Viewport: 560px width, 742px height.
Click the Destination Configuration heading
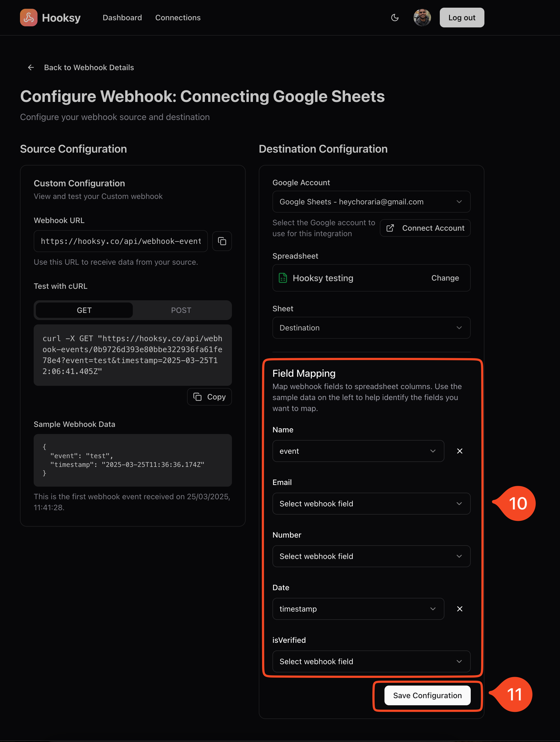(x=323, y=149)
